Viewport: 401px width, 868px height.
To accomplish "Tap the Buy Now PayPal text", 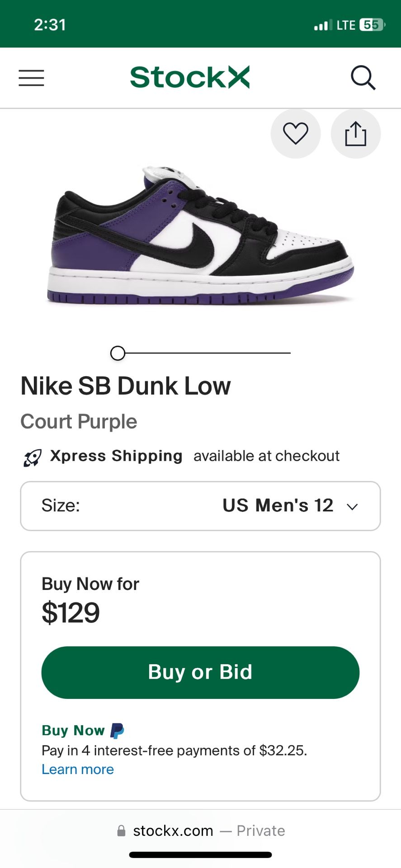I will click(x=73, y=731).
